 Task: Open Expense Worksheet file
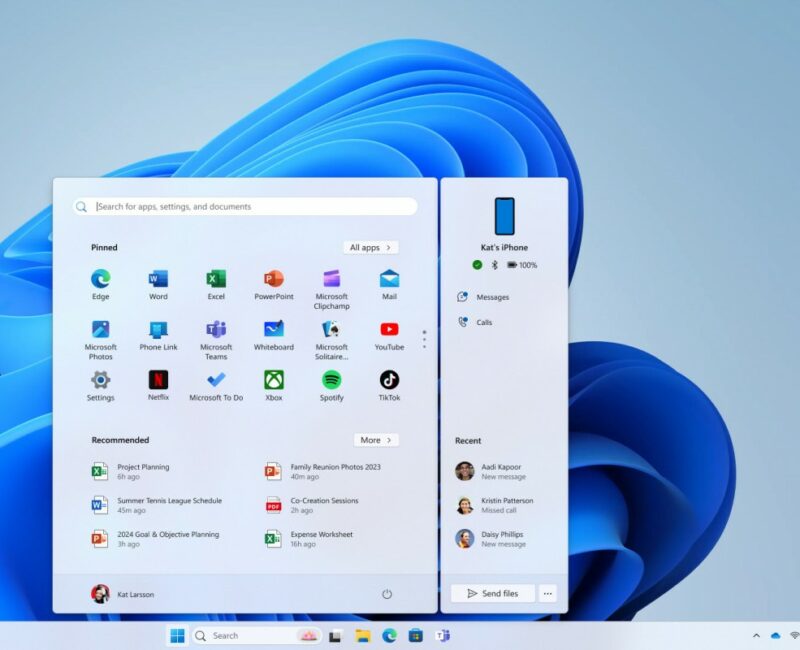pos(309,539)
